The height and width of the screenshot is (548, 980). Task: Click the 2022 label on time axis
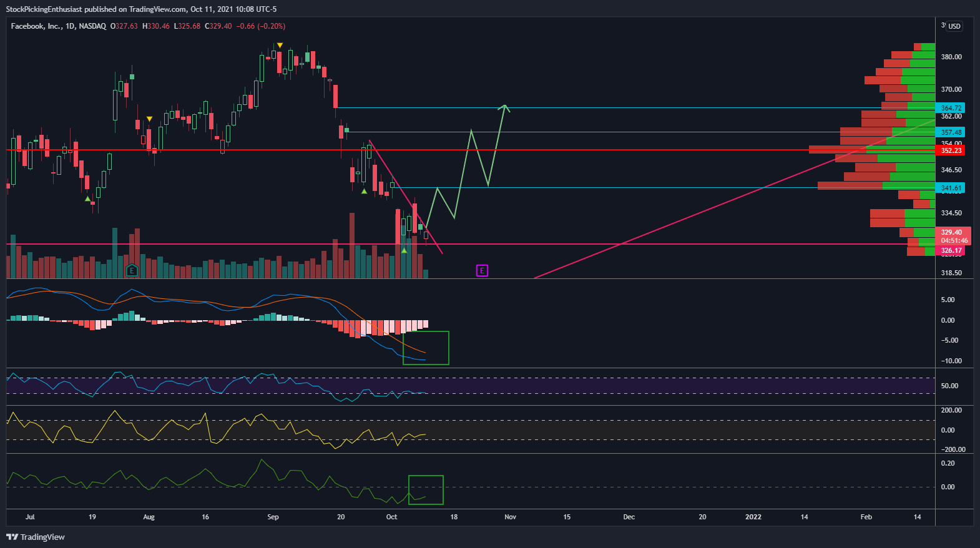tap(753, 517)
